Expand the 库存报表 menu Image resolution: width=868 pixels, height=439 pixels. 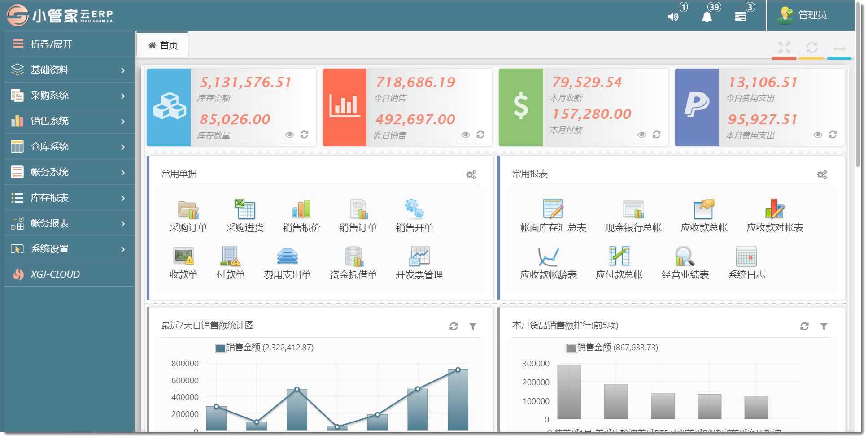(69, 197)
